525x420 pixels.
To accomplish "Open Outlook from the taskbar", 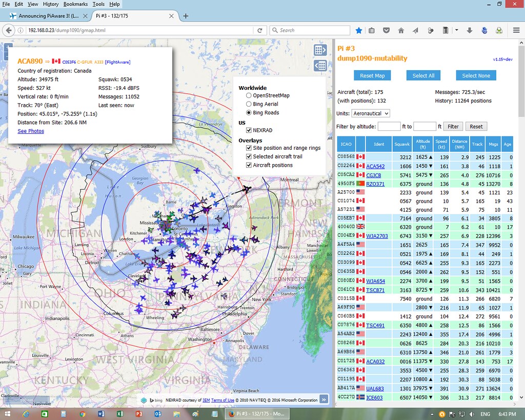I will coord(158,414).
